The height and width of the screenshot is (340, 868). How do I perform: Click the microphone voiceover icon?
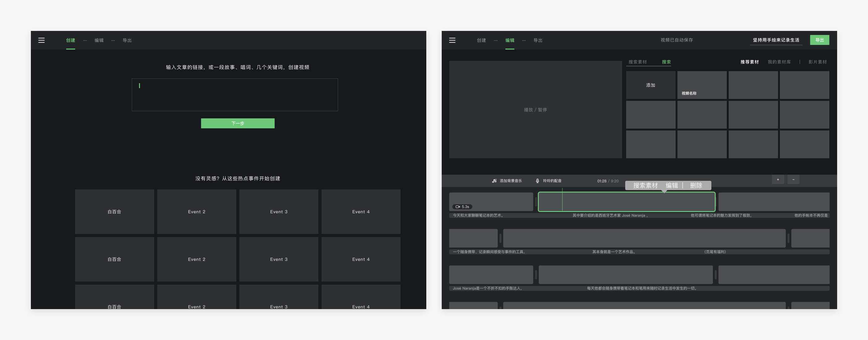coord(537,181)
